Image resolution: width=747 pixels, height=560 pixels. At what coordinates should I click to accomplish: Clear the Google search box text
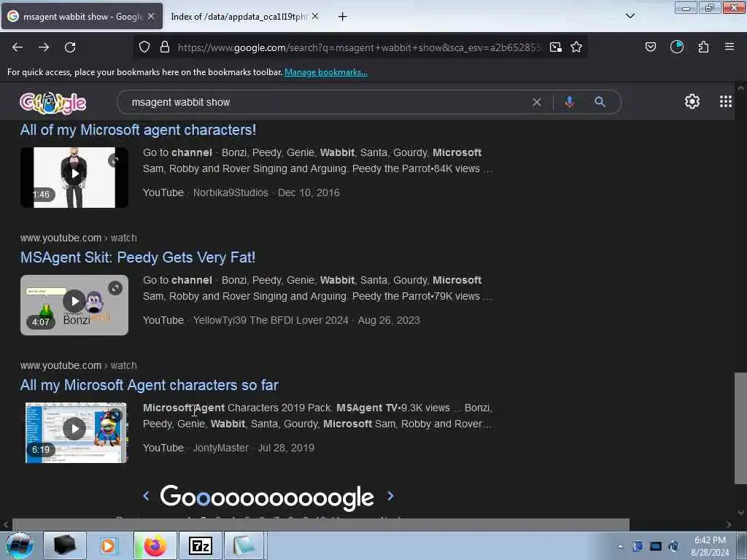pyautogui.click(x=537, y=102)
